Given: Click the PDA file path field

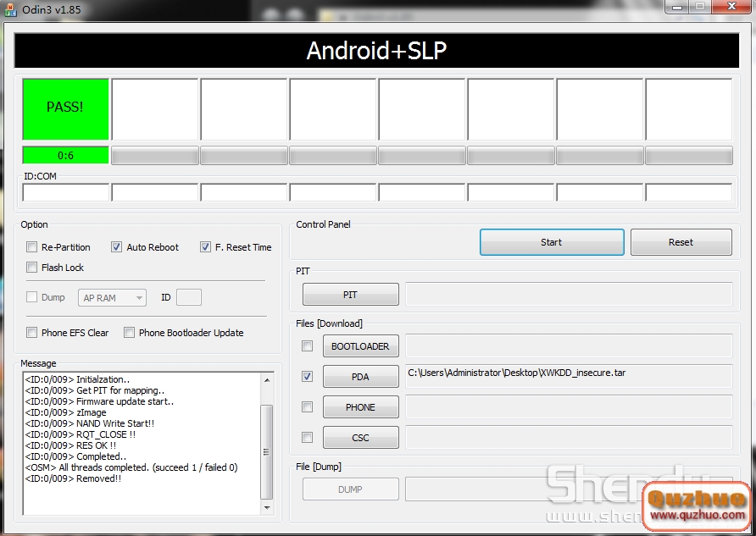Looking at the screenshot, I should 569,376.
